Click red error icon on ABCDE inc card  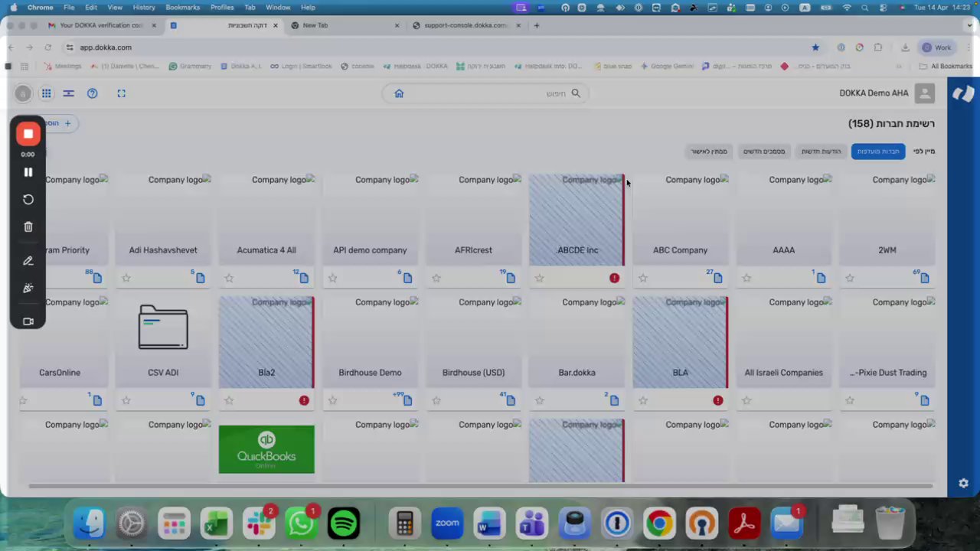[614, 278]
